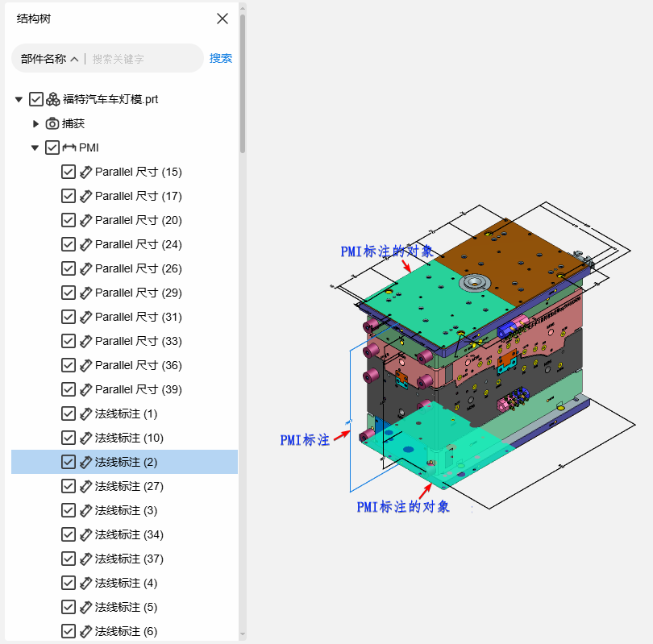This screenshot has width=653, height=644.
Task: Click the annotation icon of Parallel 尺寸 (24)
Action: [x=85, y=244]
